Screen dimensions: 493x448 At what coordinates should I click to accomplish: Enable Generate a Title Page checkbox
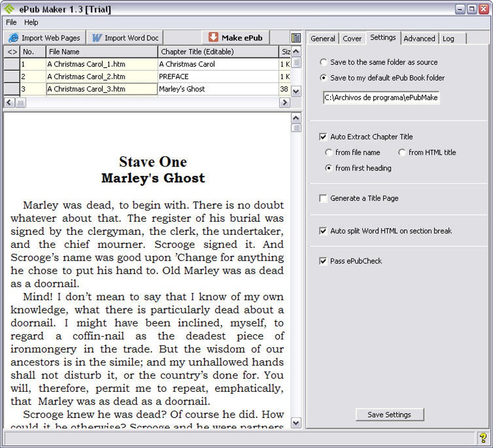click(x=323, y=198)
